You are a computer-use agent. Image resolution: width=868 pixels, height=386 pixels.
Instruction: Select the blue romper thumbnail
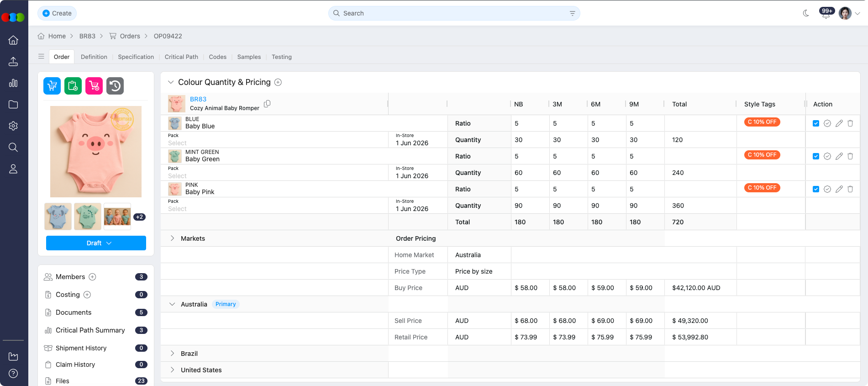[x=58, y=217]
